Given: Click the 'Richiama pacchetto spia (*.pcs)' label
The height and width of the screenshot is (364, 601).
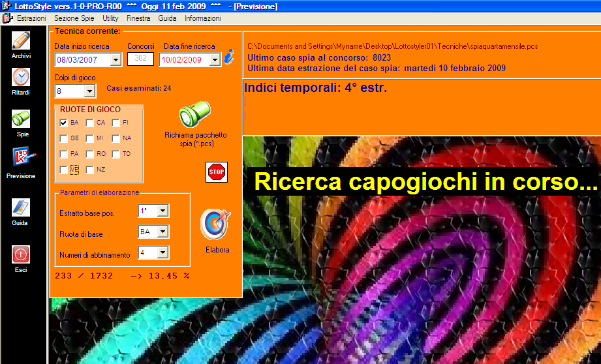Looking at the screenshot, I should 196,140.
